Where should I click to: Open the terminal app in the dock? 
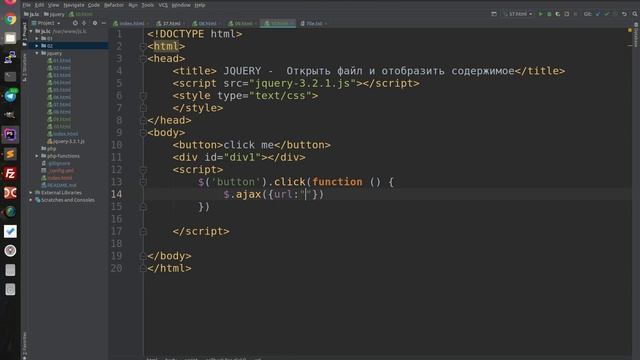click(10, 77)
